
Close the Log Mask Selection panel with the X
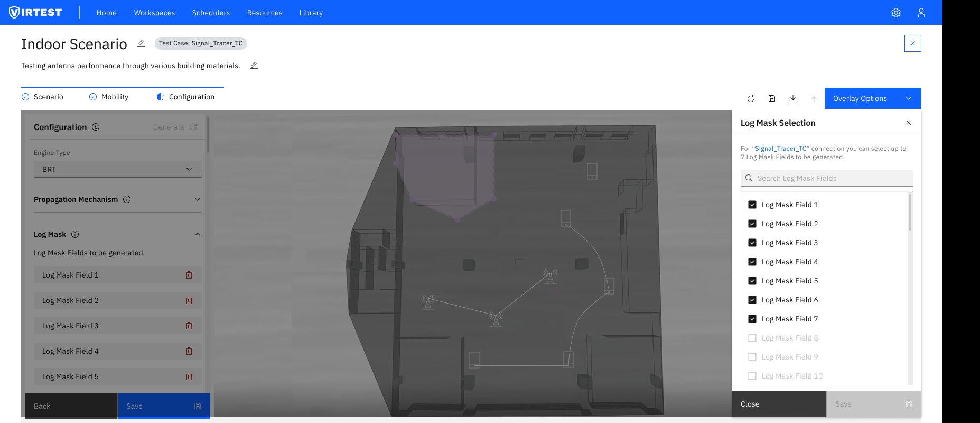(909, 123)
